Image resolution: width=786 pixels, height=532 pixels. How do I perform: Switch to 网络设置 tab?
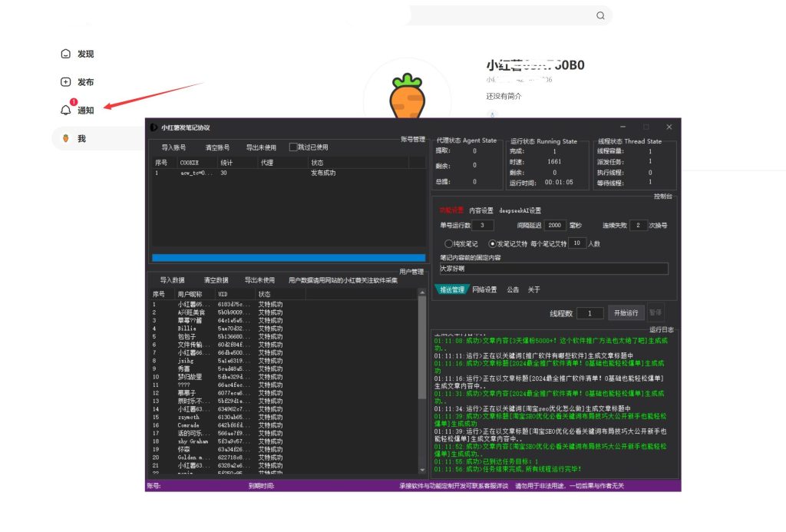pos(484,290)
